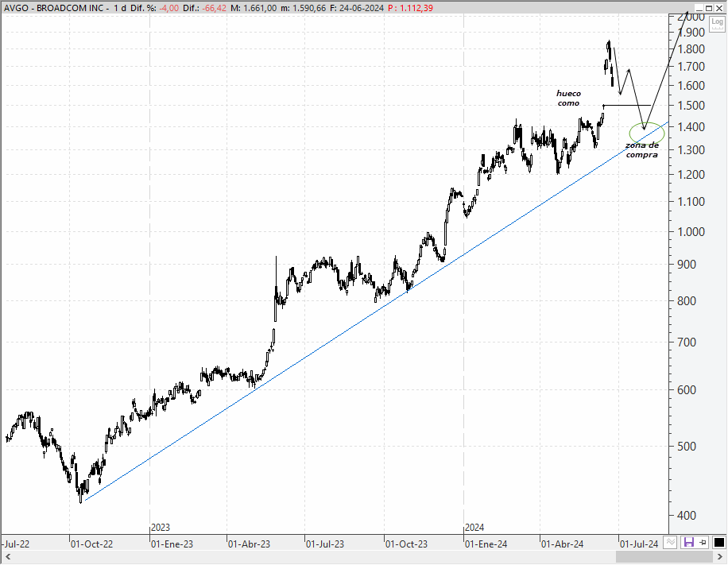Click the 1.600 price axis label

(691, 85)
